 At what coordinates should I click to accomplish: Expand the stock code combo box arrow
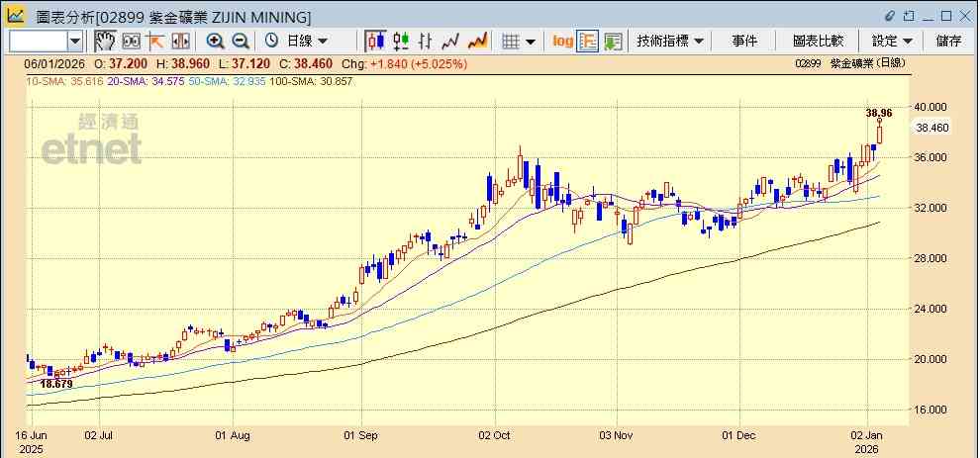click(75, 42)
